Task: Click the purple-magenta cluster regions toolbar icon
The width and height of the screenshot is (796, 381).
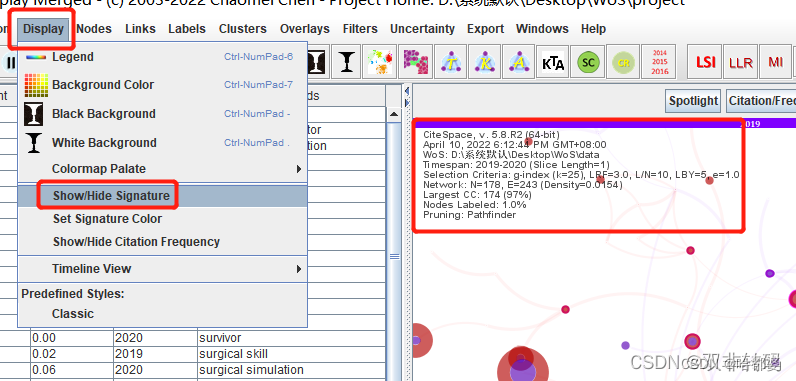Action: [415, 62]
